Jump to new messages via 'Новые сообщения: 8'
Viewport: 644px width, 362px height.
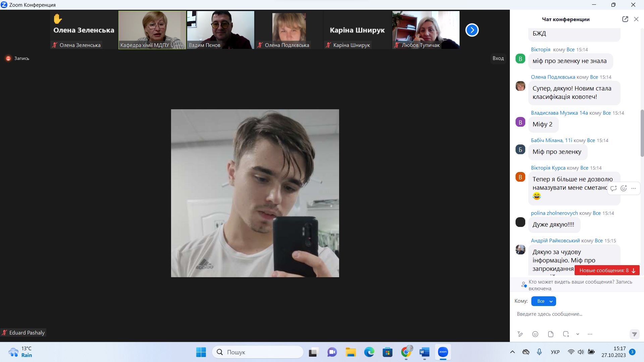607,270
